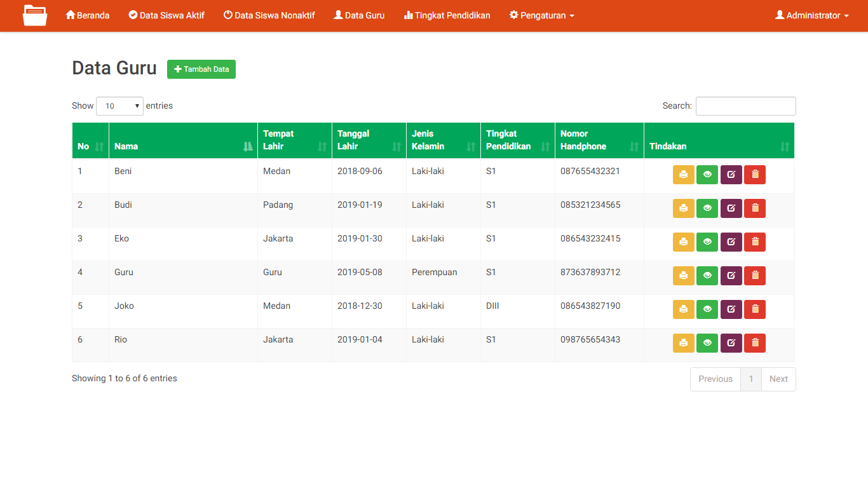Screen dimensions: 868x488
Task: Edit Budi's record using the purple icon
Action: pyautogui.click(x=731, y=208)
